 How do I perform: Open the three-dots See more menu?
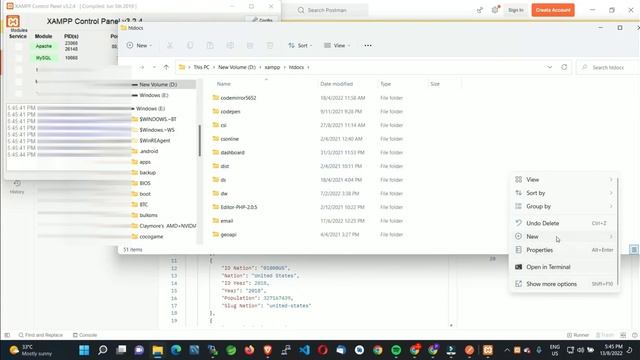point(368,46)
